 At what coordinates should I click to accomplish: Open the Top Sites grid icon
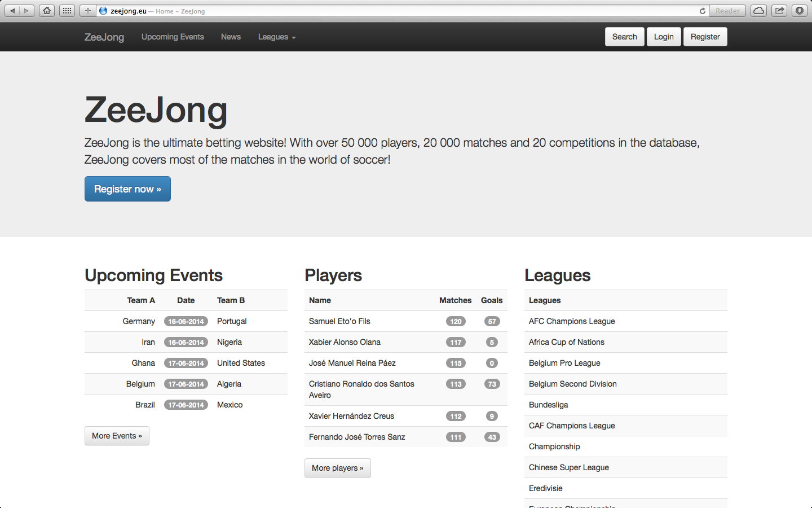point(67,11)
